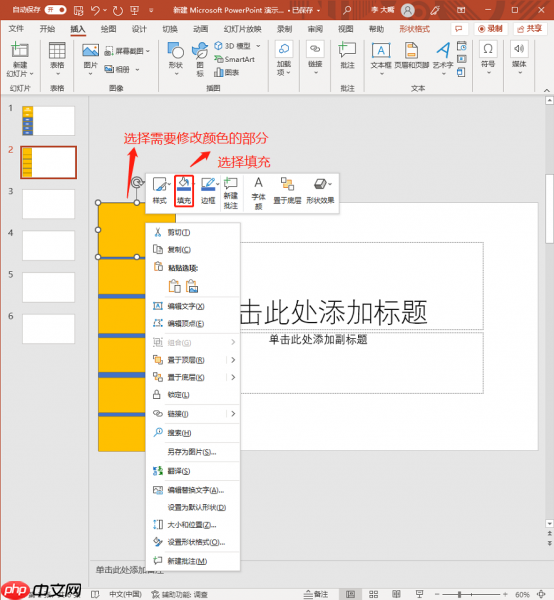Open 形状效果 in the mini toolbar
The image size is (554, 600).
pos(320,191)
